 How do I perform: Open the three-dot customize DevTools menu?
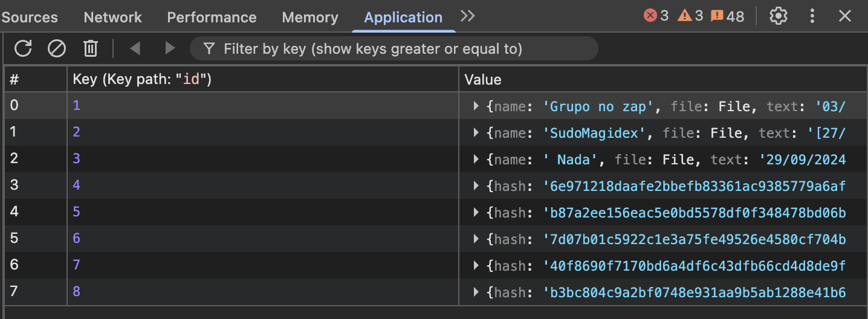pos(812,16)
